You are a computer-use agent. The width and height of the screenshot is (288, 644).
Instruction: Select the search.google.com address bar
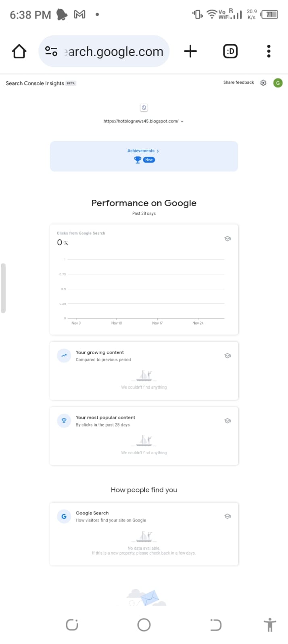[104, 51]
